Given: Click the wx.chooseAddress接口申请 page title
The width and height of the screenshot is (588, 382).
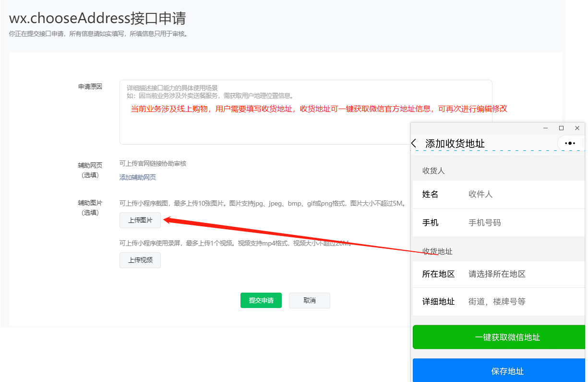Looking at the screenshot, I should [x=97, y=18].
